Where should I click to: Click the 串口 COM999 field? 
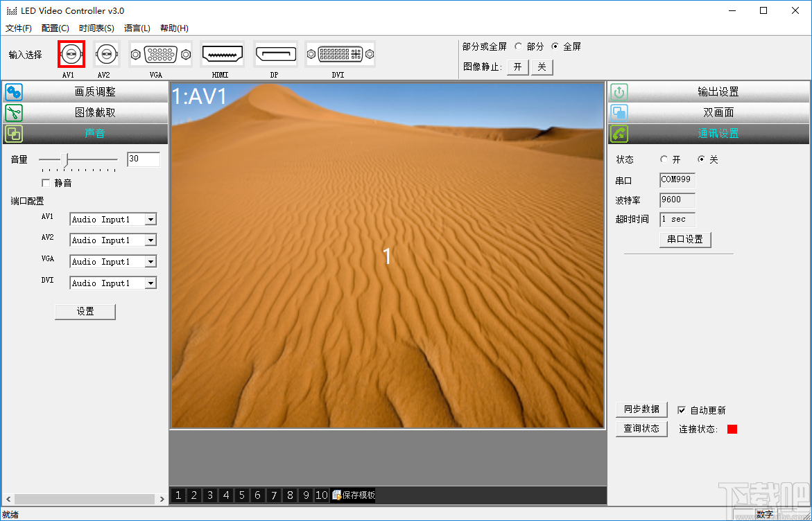[x=677, y=180]
